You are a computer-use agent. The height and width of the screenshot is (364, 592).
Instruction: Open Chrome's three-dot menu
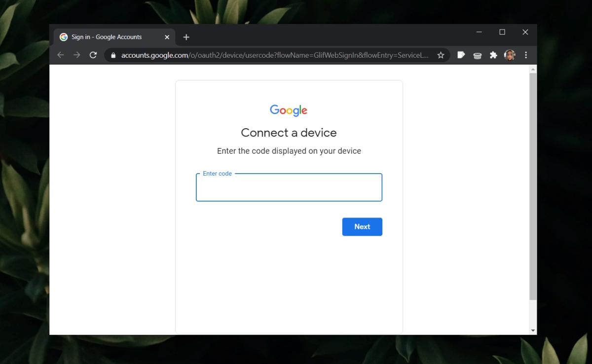click(526, 55)
